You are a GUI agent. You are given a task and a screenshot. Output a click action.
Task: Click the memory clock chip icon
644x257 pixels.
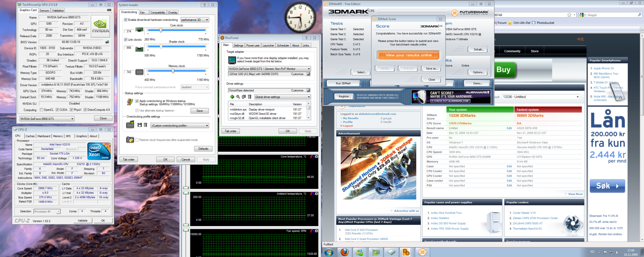[x=139, y=72]
